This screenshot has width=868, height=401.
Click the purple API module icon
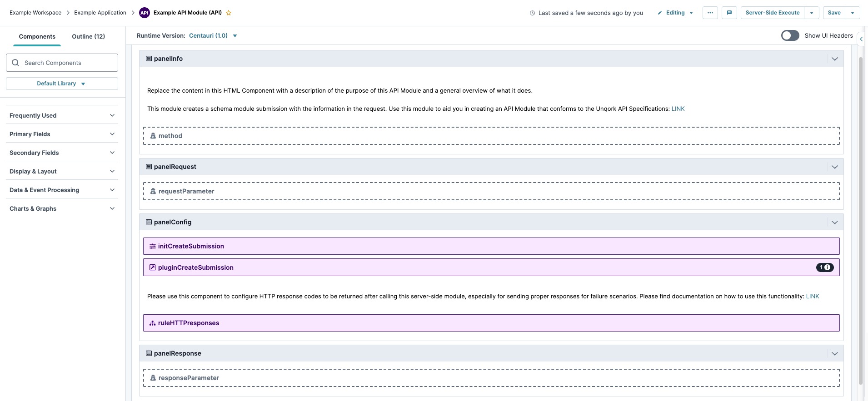point(144,13)
